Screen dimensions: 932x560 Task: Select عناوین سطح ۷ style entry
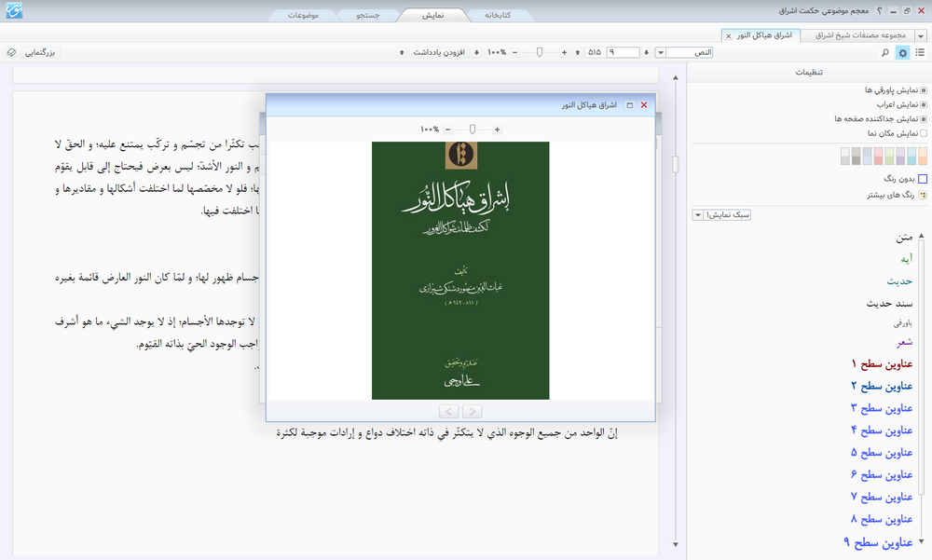coord(882,497)
